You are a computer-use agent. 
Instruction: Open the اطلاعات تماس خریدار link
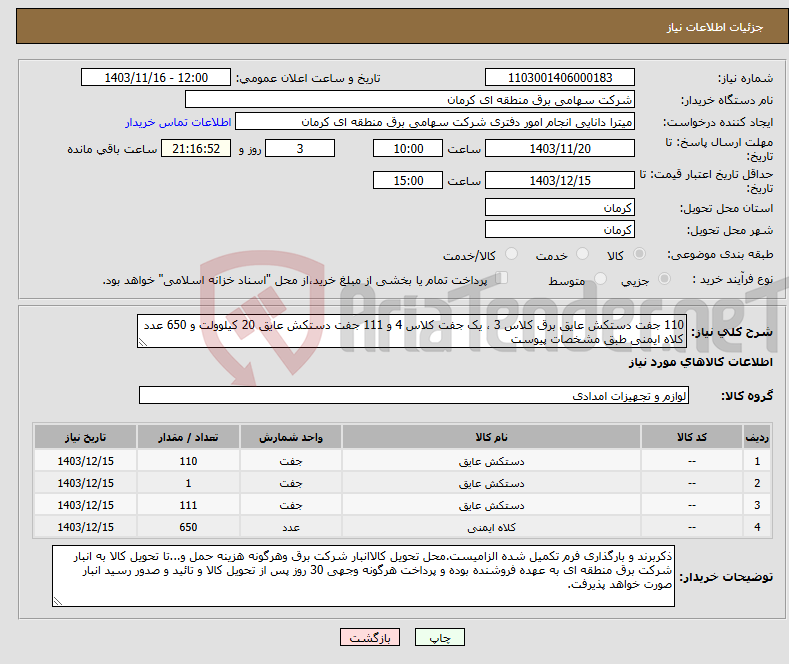[178, 122]
